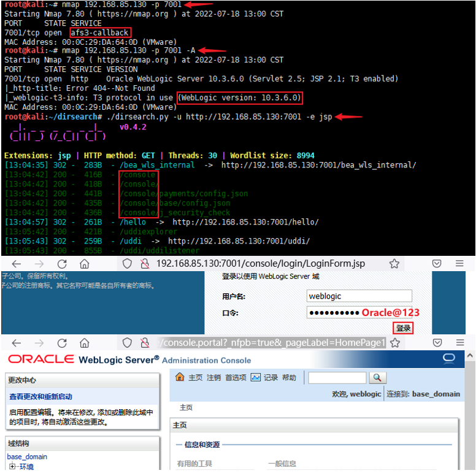This screenshot has width=476, height=473.
Task: Bookmark the LoginForm.jsp page with the star
Action: pos(394,264)
